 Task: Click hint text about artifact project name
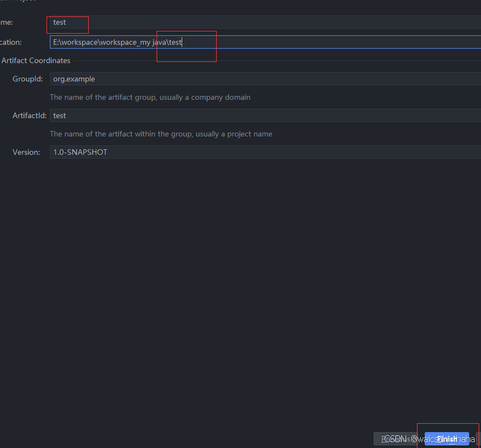[x=161, y=134]
